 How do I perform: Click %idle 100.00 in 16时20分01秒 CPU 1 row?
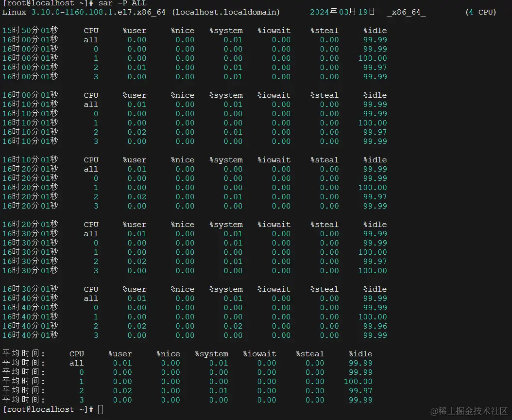[373, 188]
